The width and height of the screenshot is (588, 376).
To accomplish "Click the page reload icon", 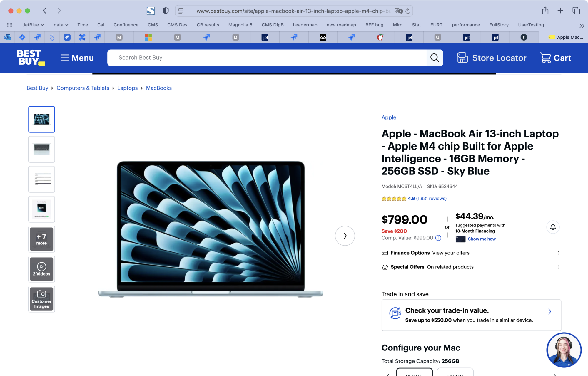I will point(408,11).
